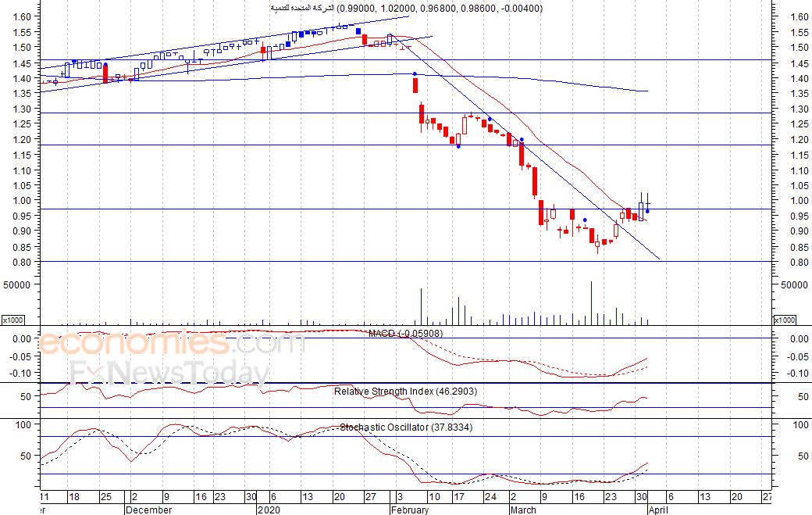This screenshot has height=515, width=812.
Task: Click the 18 date label on time axis
Action: [74, 497]
